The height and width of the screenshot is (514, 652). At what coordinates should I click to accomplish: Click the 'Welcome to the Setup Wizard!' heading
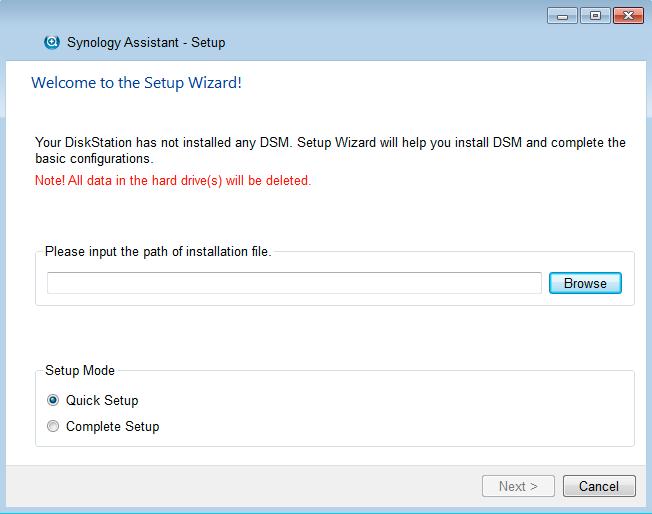pos(136,83)
